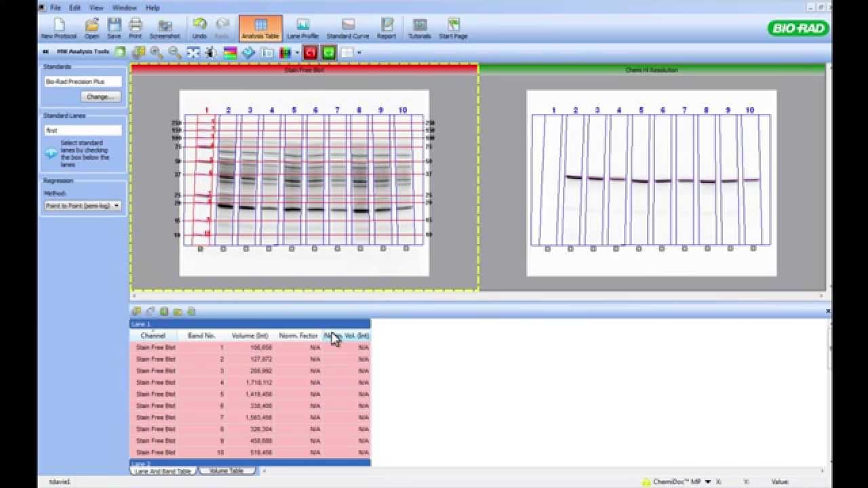The image size is (868, 488).
Task: Check box below lane 1 on Chemi blot
Action: pyautogui.click(x=547, y=249)
